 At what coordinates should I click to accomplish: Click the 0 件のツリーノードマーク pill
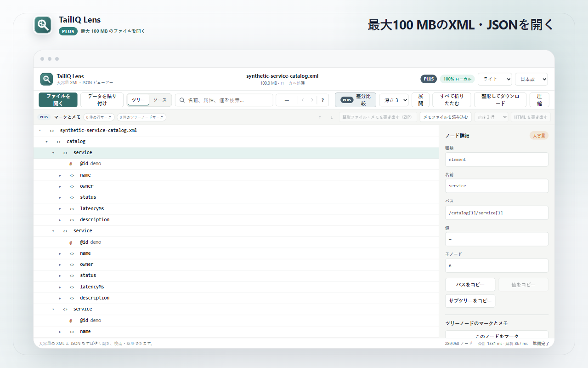(x=141, y=117)
